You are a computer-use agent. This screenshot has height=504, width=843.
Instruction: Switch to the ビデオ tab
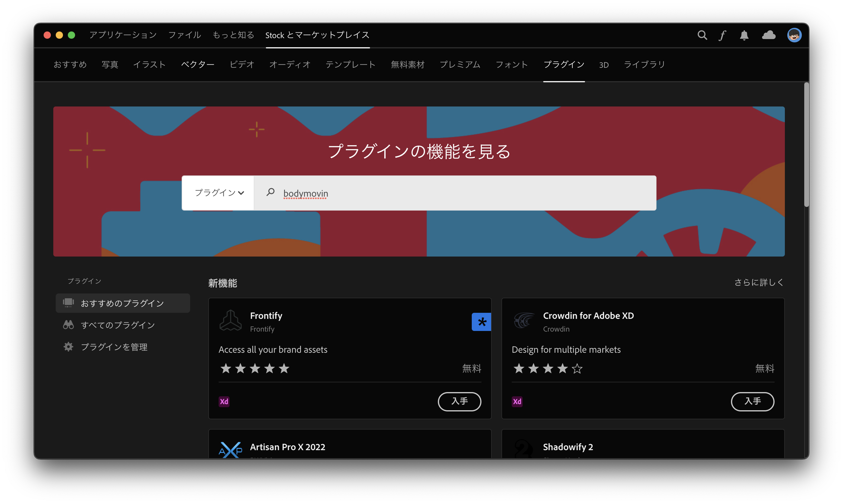242,64
